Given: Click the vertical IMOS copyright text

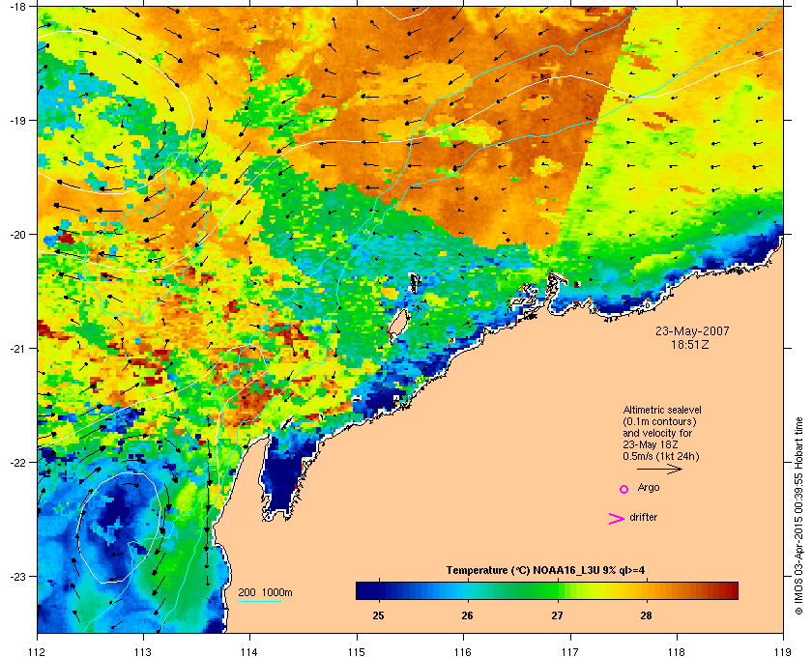Looking at the screenshot, I should tap(798, 516).
